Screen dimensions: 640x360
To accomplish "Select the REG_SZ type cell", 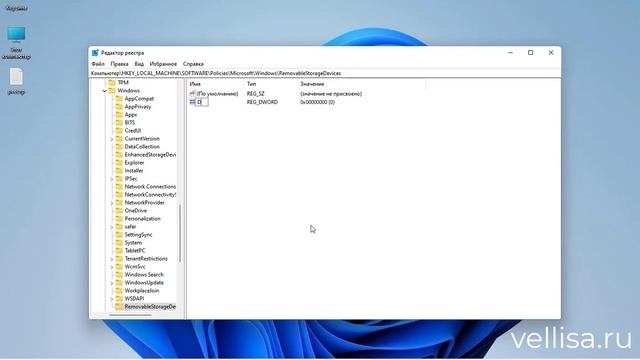I will (256, 94).
